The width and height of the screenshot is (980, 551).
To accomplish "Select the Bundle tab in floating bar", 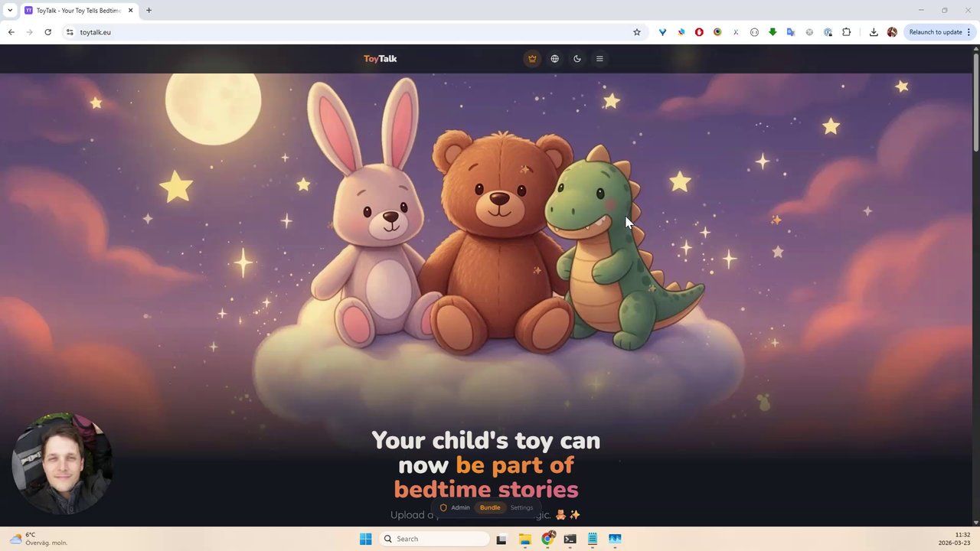I will (490, 507).
